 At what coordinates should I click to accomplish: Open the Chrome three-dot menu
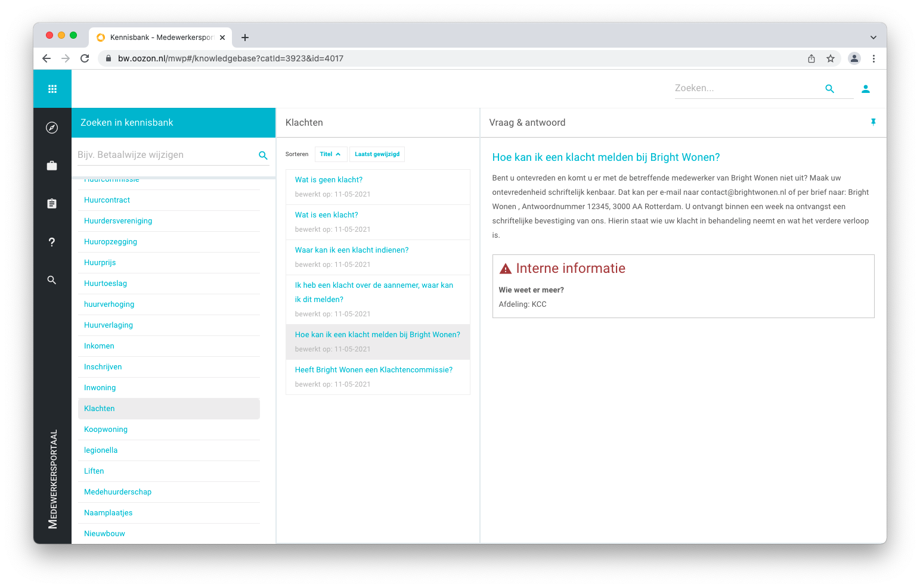click(x=873, y=58)
